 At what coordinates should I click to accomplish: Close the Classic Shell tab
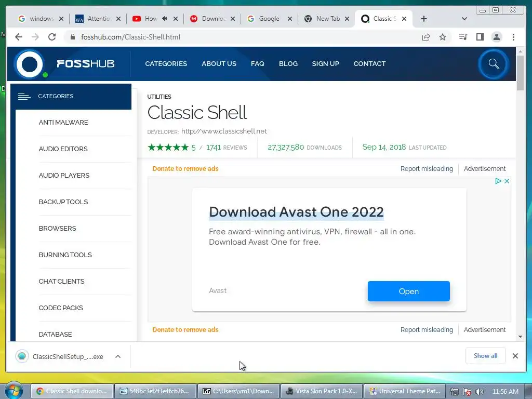(404, 19)
